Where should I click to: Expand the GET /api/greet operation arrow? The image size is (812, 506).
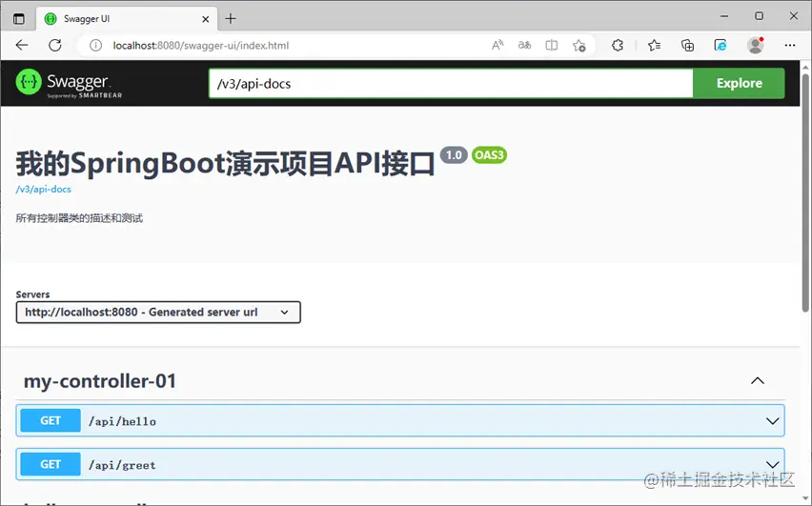tap(772, 465)
